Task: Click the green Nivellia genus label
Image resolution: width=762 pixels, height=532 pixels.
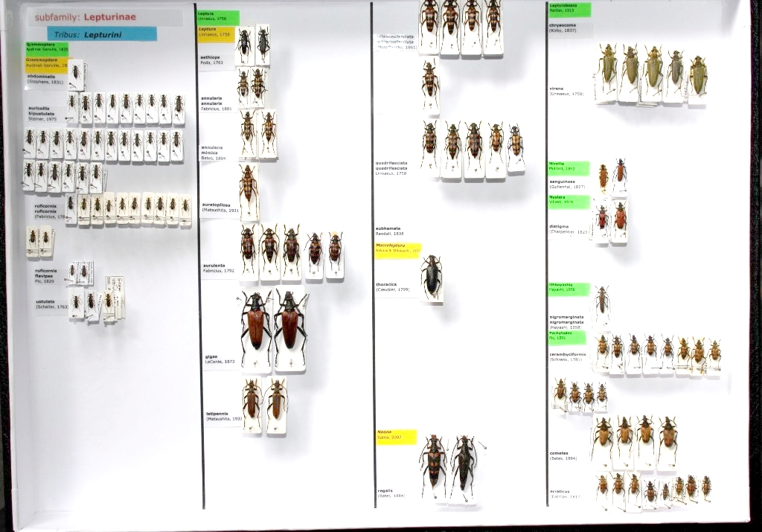Action: tap(569, 168)
